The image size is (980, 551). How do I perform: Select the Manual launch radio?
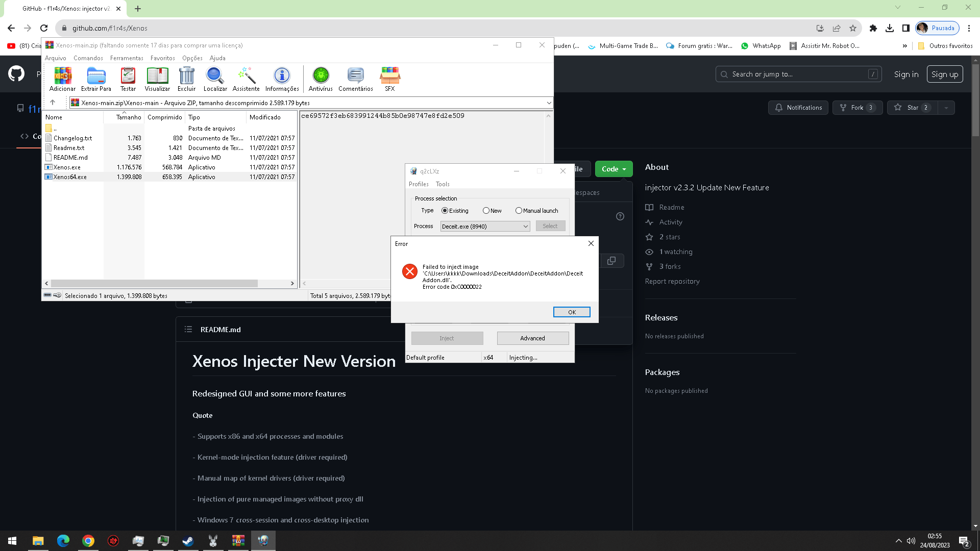coord(519,211)
